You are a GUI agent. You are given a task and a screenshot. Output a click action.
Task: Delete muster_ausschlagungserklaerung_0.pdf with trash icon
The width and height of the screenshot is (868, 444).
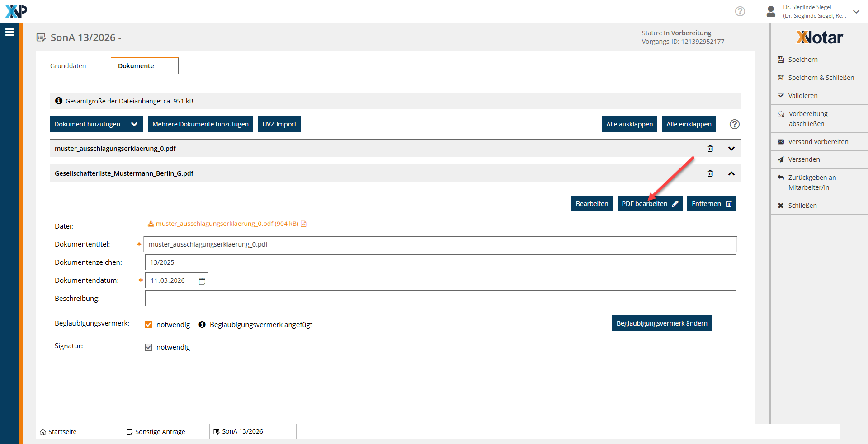point(710,149)
